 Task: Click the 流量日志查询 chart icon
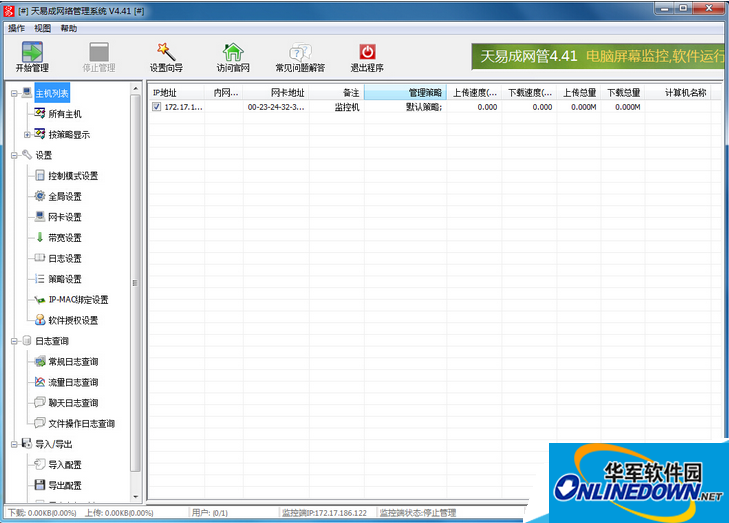[x=40, y=382]
